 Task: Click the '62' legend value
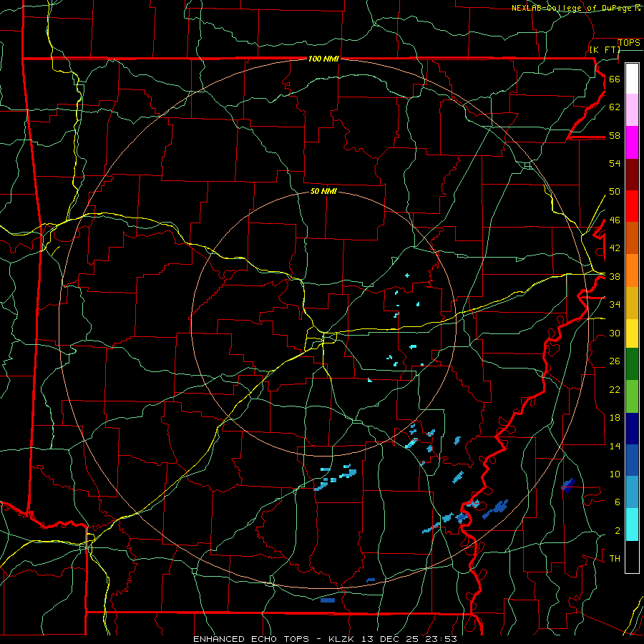point(615,107)
